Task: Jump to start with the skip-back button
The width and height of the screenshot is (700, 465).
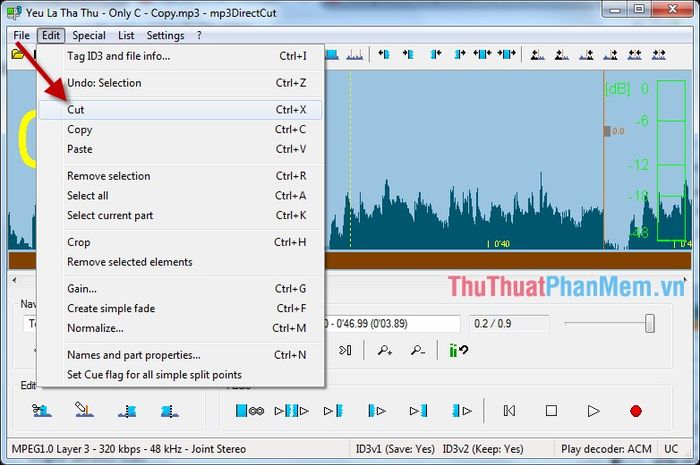Action: (x=509, y=411)
